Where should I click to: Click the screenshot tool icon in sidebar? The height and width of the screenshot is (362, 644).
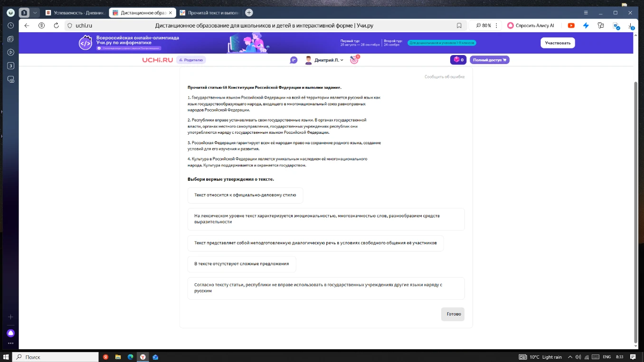(11, 79)
